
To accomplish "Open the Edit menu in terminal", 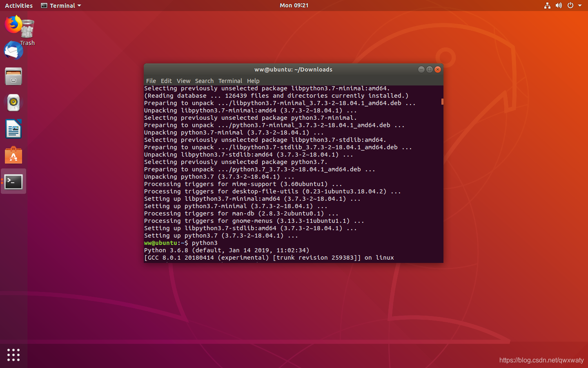I will pos(166,81).
